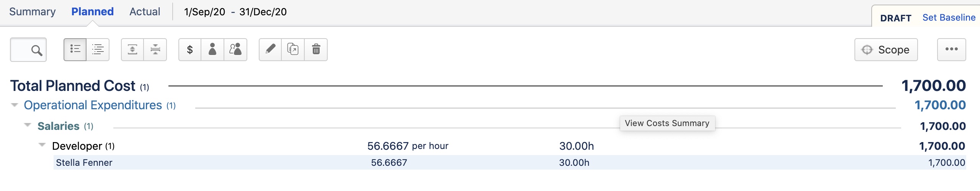The width and height of the screenshot is (980, 191).
Task: Switch to indented outline view
Action: click(x=98, y=50)
